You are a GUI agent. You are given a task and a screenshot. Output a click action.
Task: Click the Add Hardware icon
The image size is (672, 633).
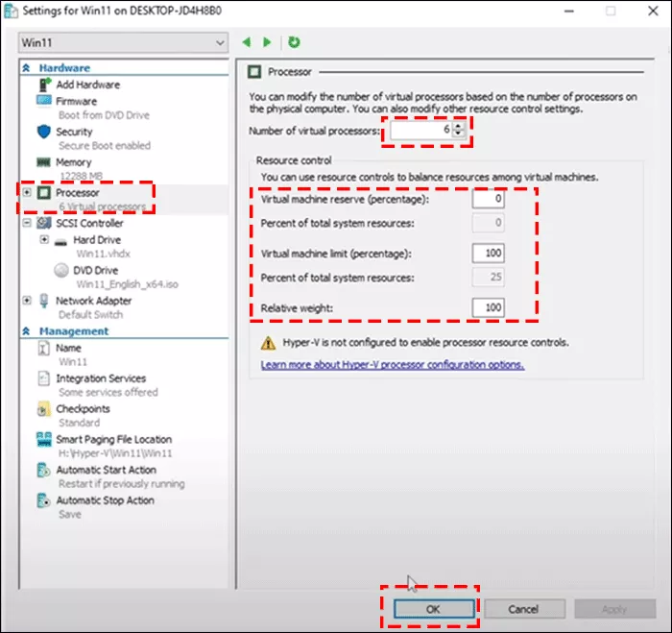click(x=44, y=85)
